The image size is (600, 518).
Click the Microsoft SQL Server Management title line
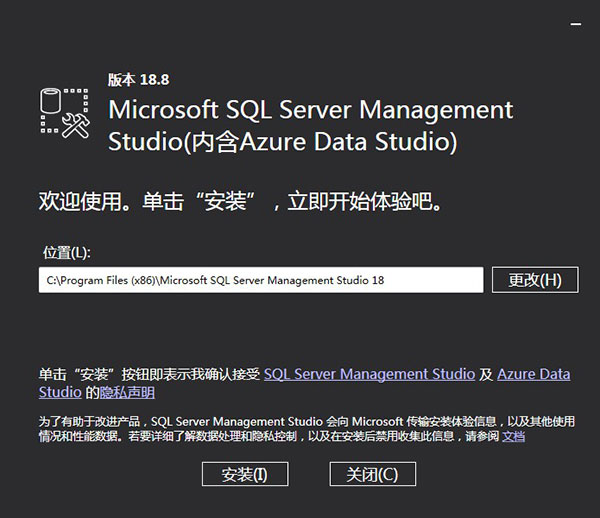310,109
